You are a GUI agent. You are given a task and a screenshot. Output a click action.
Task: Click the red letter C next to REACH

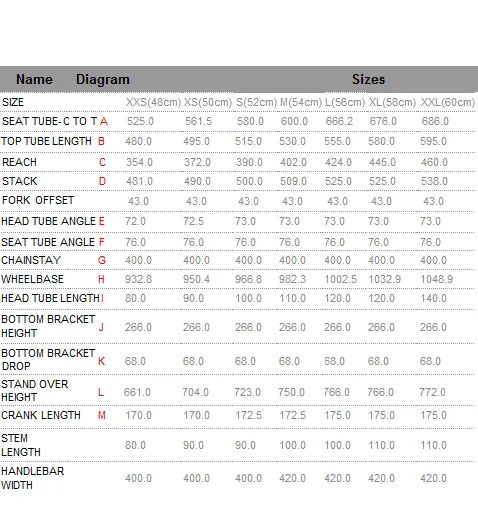pos(102,162)
